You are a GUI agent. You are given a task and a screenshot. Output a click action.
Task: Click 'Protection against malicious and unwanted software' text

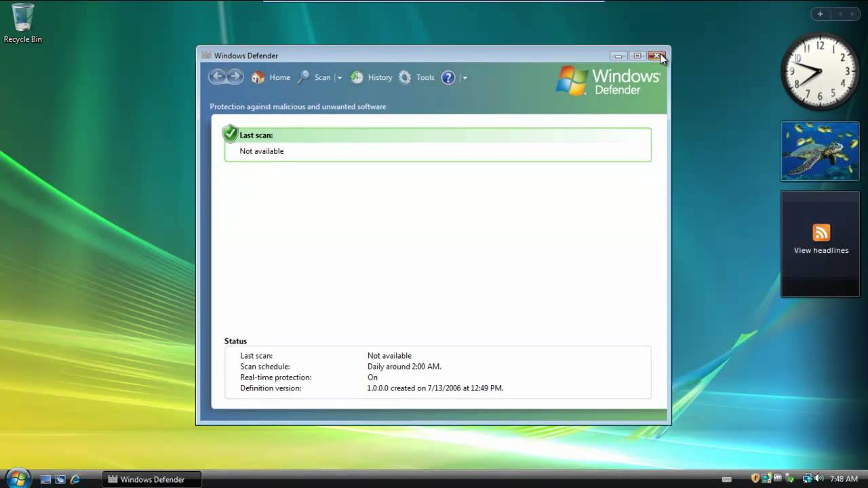point(298,106)
